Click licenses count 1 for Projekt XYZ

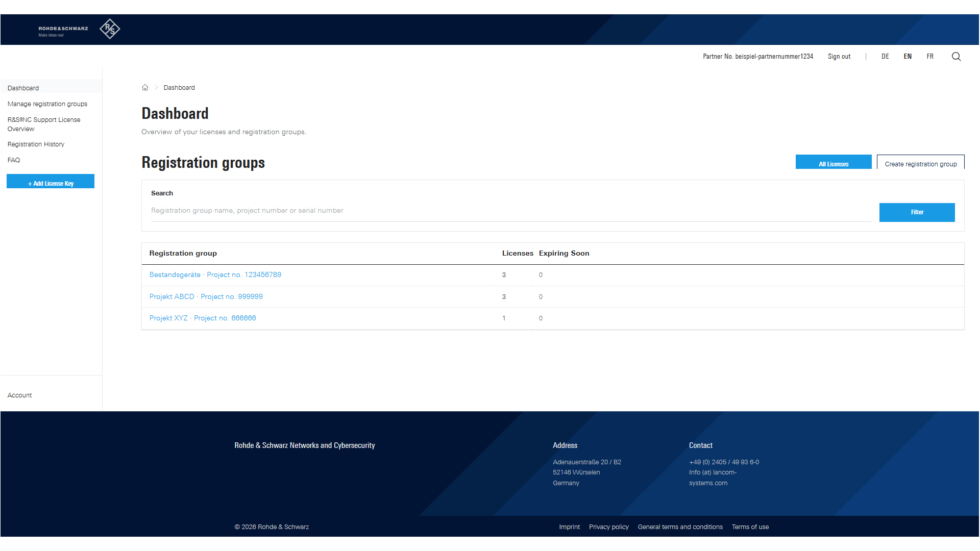coord(504,318)
